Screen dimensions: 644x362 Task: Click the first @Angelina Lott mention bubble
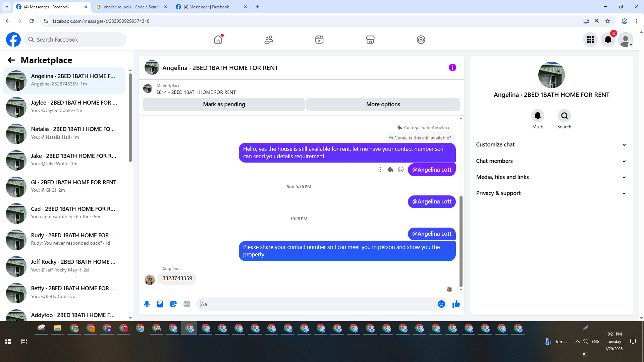(432, 170)
